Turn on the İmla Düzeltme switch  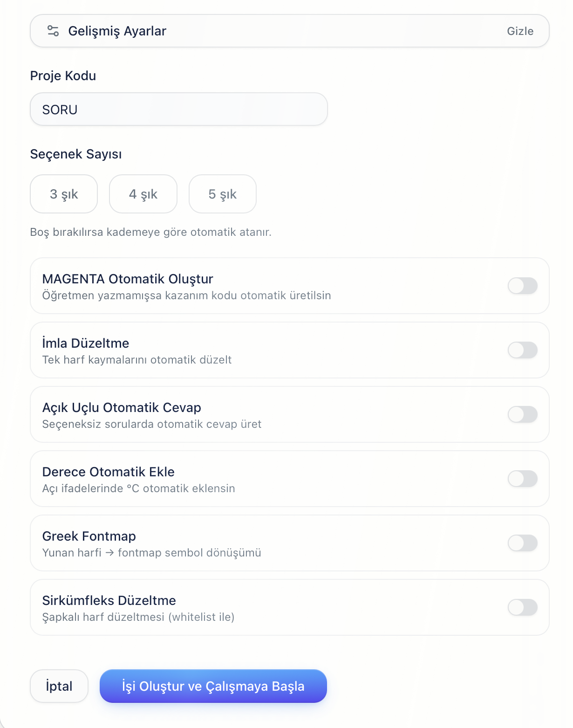[523, 350]
